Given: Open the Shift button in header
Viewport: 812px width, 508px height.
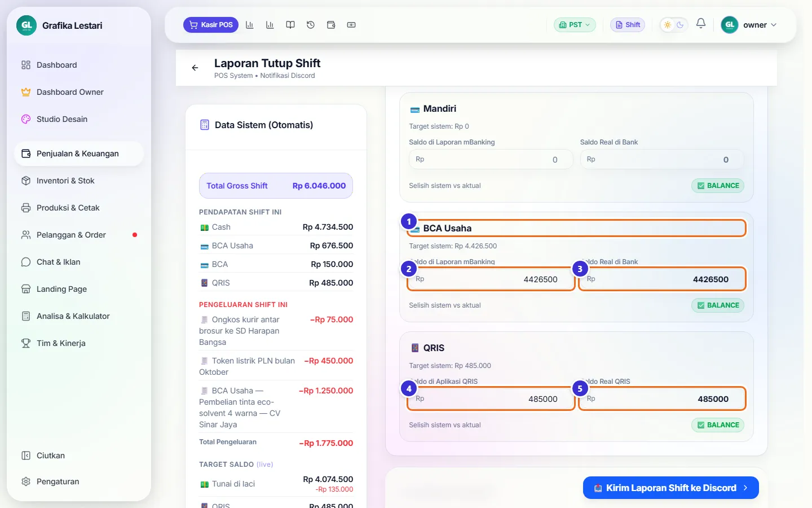Looking at the screenshot, I should (x=628, y=25).
